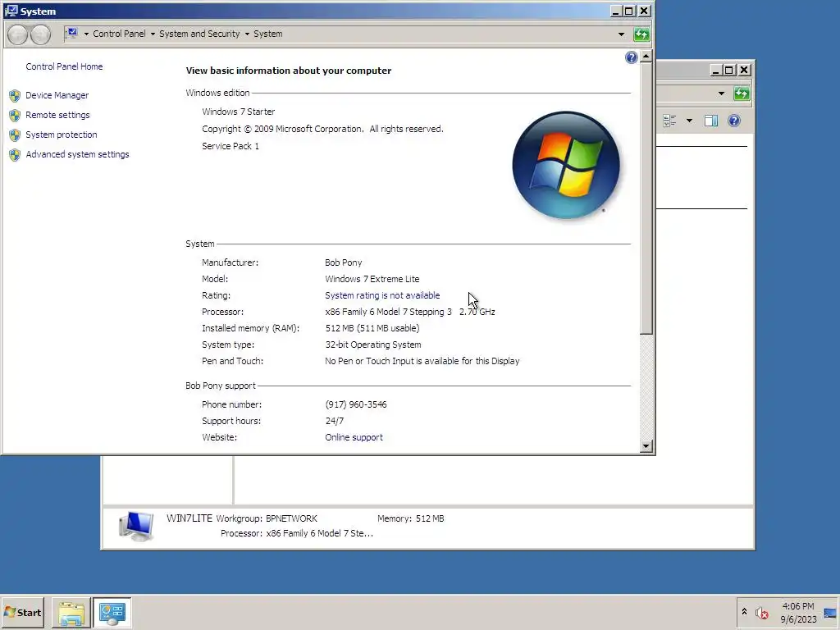The image size is (840, 630).
Task: Click the address bar computer icon
Action: point(72,33)
